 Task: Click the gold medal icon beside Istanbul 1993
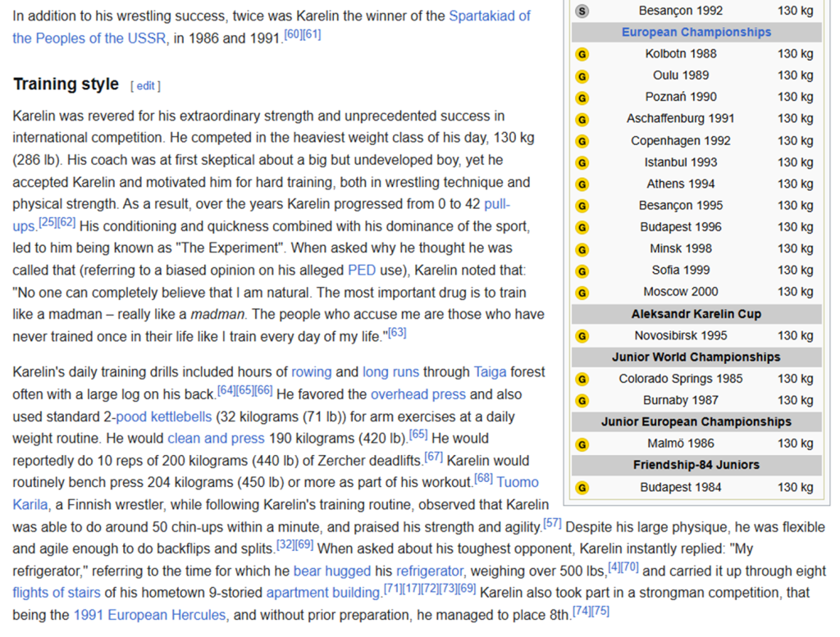(582, 162)
